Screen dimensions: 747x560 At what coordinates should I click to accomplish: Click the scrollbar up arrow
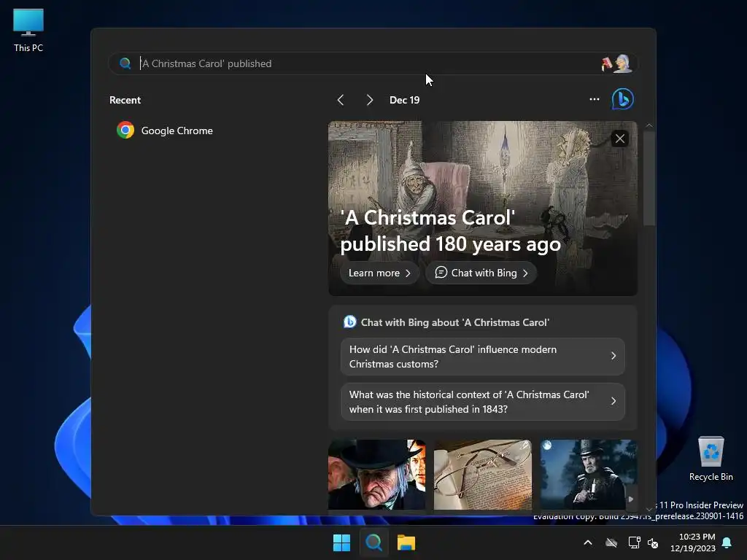649,125
